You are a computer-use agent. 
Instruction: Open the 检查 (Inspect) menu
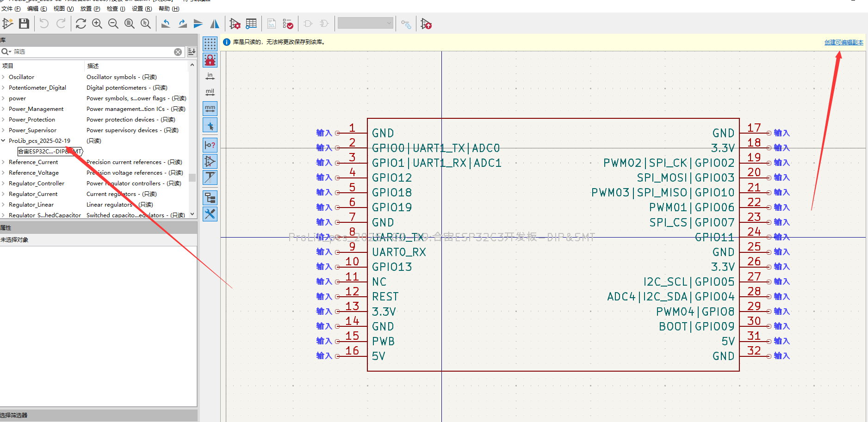coord(116,9)
